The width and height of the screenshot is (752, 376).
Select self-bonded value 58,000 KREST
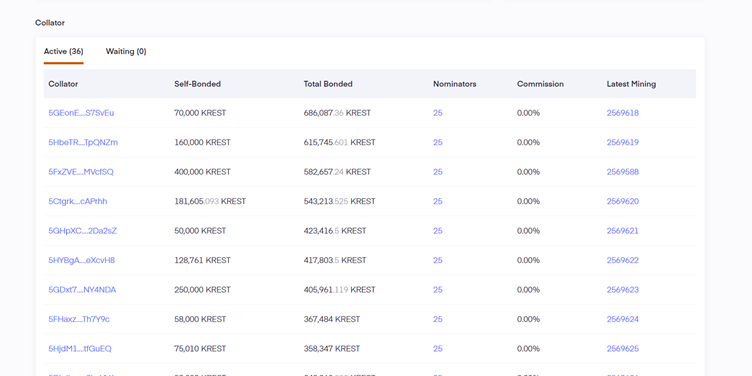click(x=200, y=319)
